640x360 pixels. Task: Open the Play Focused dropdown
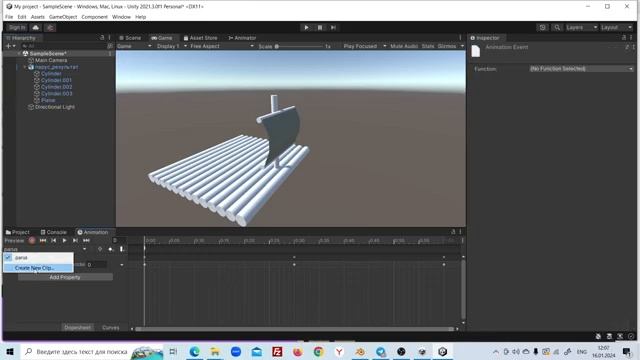pos(364,46)
